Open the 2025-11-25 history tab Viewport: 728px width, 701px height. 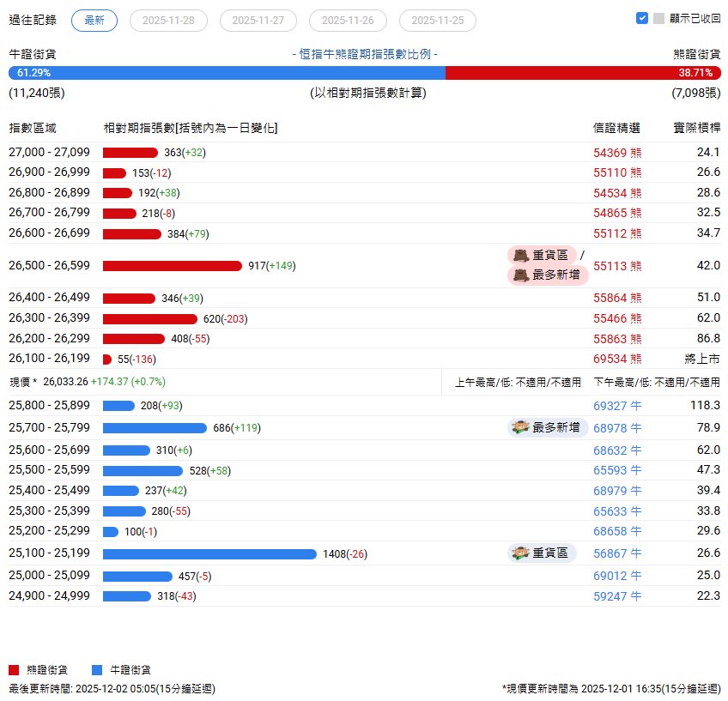coord(437,21)
